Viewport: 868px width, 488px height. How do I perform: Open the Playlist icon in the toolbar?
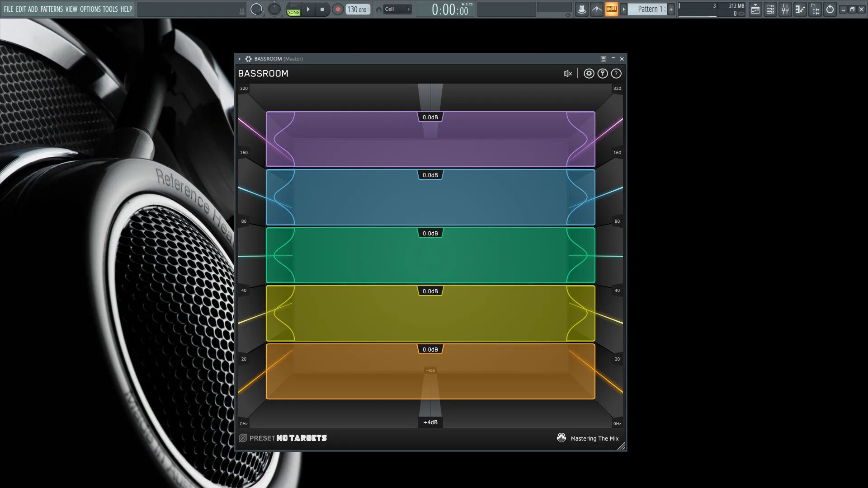click(755, 9)
